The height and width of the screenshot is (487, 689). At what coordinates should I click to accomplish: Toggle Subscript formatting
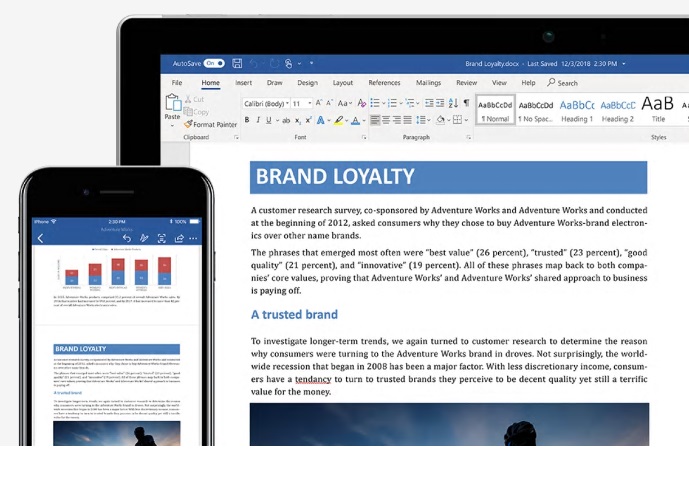click(298, 120)
